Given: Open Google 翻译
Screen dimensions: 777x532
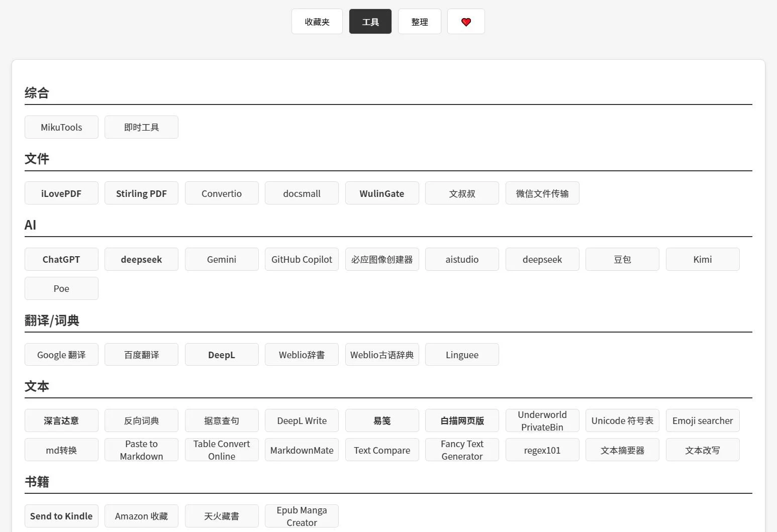Looking at the screenshot, I should (61, 355).
